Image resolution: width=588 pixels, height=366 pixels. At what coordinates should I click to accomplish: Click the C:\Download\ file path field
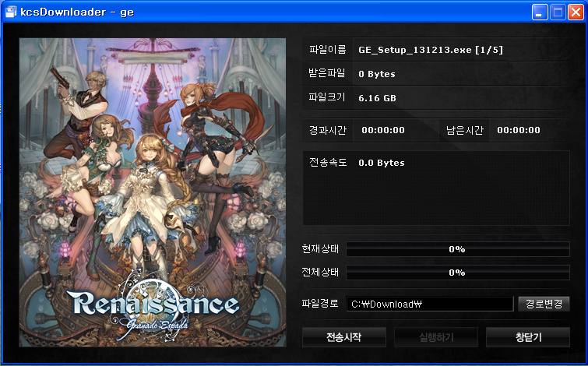click(x=429, y=304)
